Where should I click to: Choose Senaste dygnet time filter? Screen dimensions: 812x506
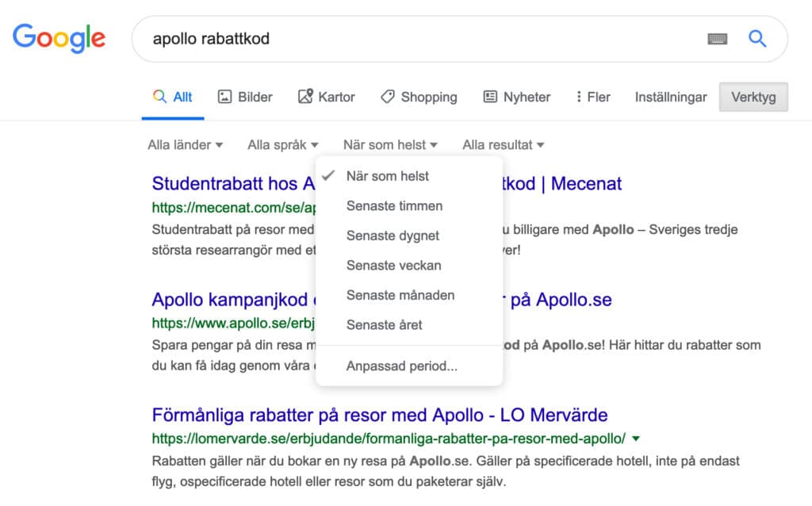coord(409,236)
